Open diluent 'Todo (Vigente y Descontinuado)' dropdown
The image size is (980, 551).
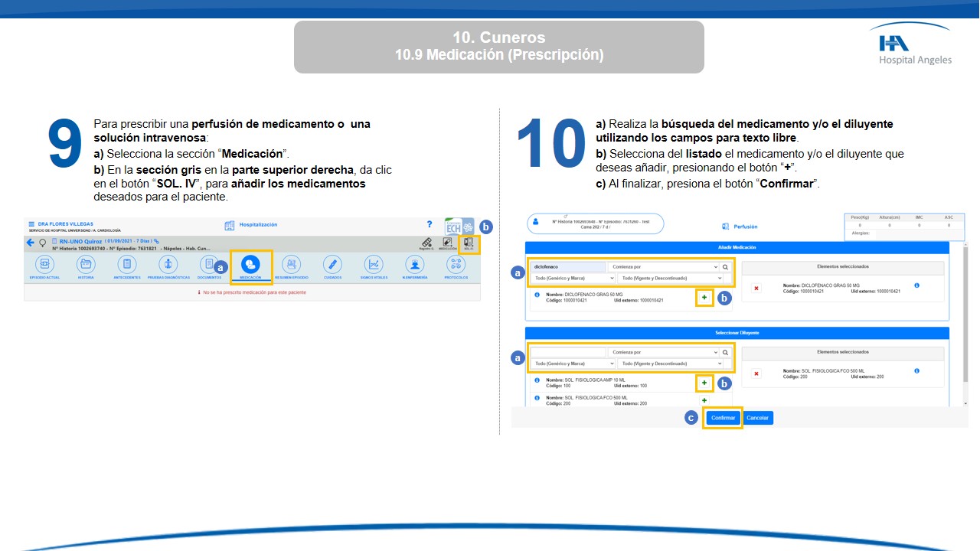point(670,364)
